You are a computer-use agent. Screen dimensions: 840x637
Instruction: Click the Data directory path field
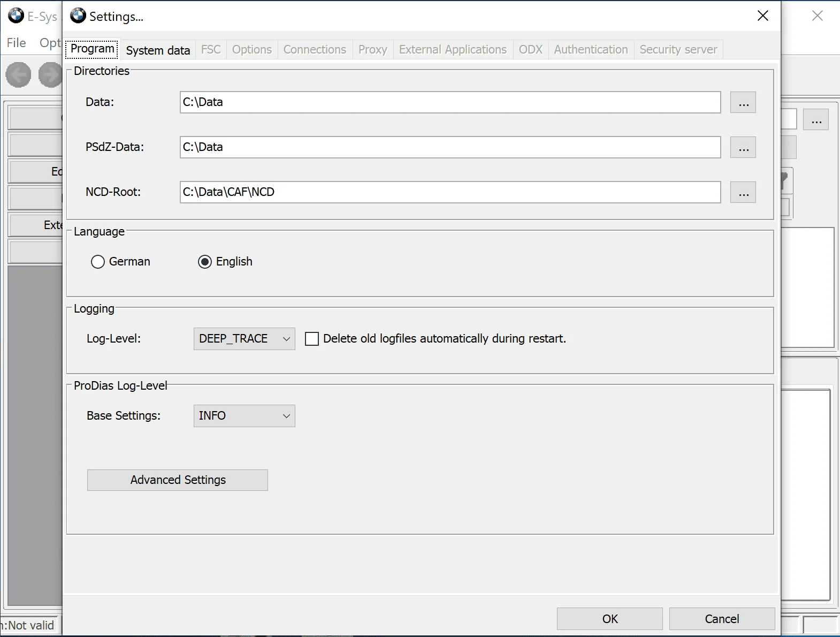(450, 102)
